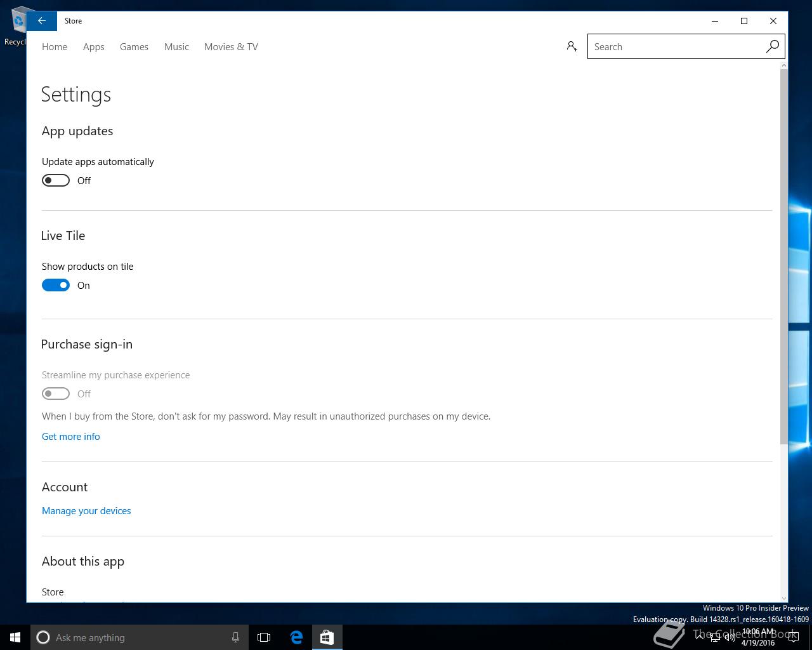Click the Account heading
Screen dimensions: 812x650
(x=65, y=487)
